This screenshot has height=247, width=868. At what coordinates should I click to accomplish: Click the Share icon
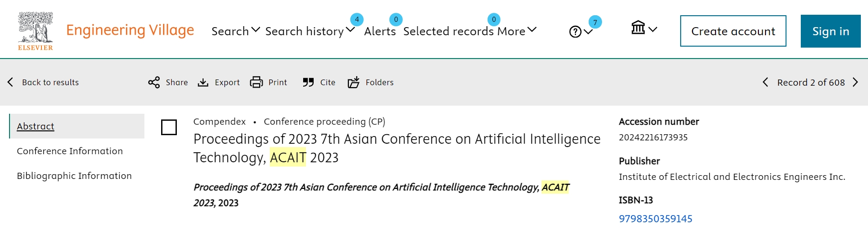pyautogui.click(x=154, y=82)
